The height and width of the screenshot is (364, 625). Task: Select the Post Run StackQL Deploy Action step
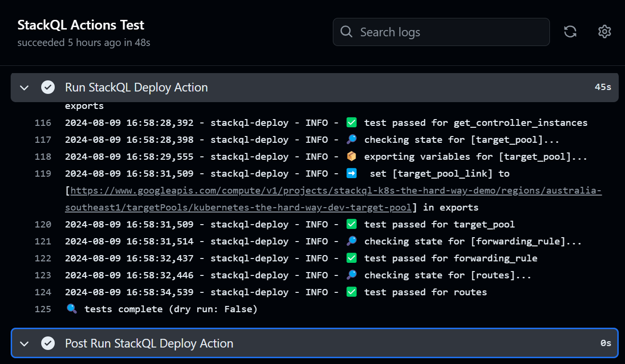pos(148,343)
